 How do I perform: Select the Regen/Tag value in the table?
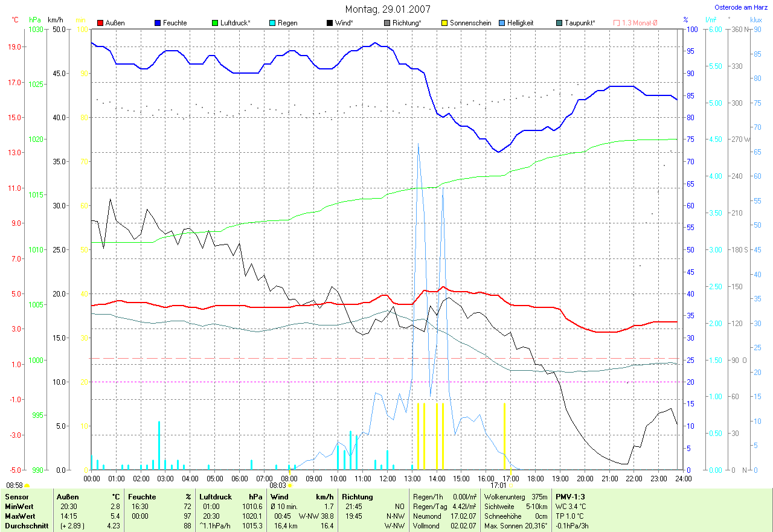coord(464,507)
